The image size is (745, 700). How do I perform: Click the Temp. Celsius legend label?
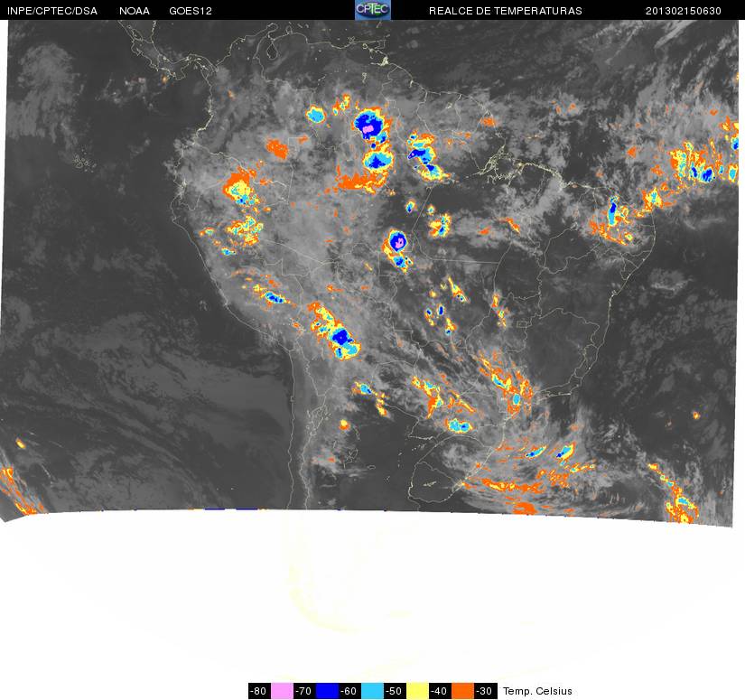coord(537,691)
